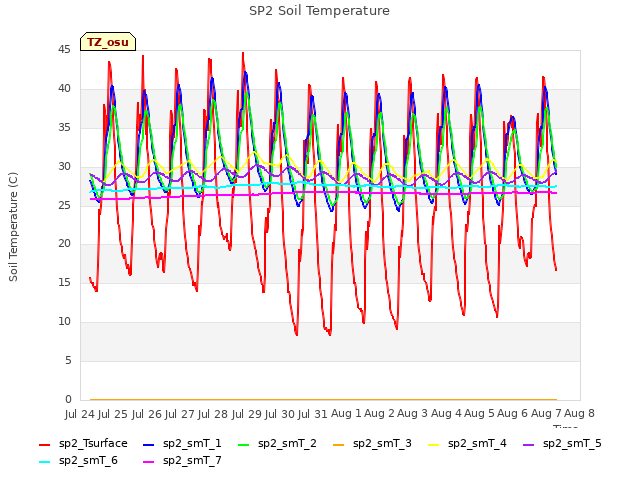Toggle the sp2_smT_3 legend entry

[x=372, y=444]
